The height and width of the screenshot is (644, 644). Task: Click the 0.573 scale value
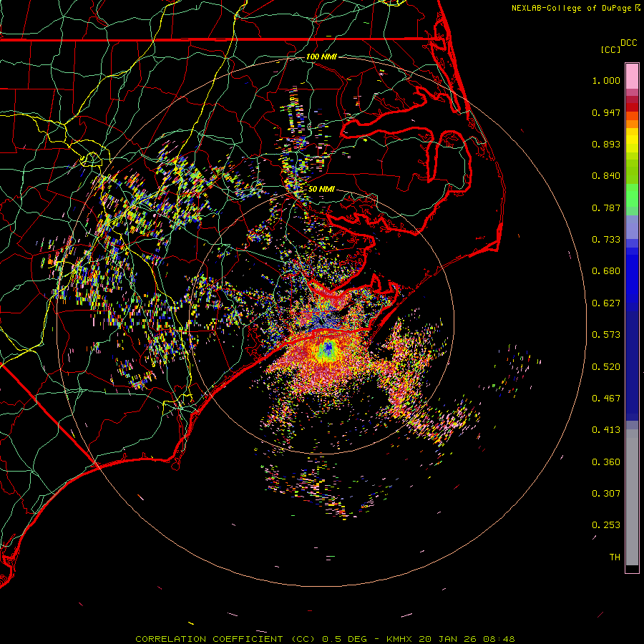click(x=606, y=335)
